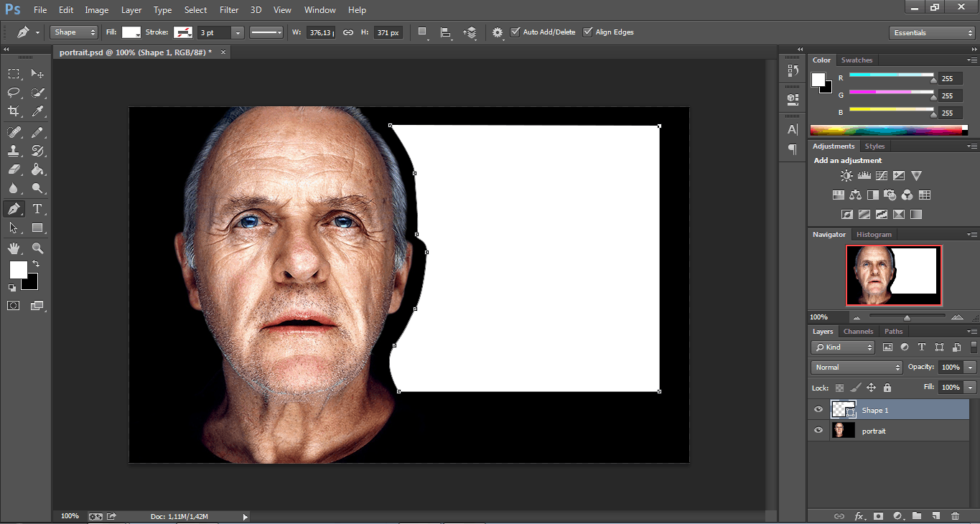The width and height of the screenshot is (980, 524).
Task: Click the shape Fill color swatch
Action: [x=131, y=32]
